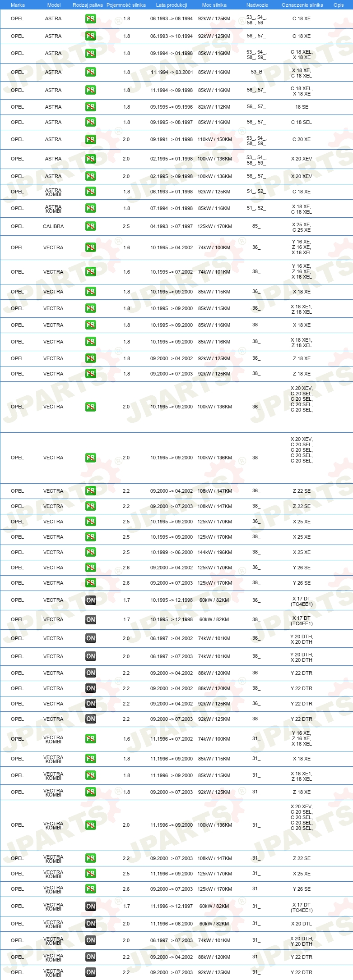This screenshot has height=980, width=353.
Task: Click the Pojemność silnika column header
Action: pyautogui.click(x=126, y=5)
